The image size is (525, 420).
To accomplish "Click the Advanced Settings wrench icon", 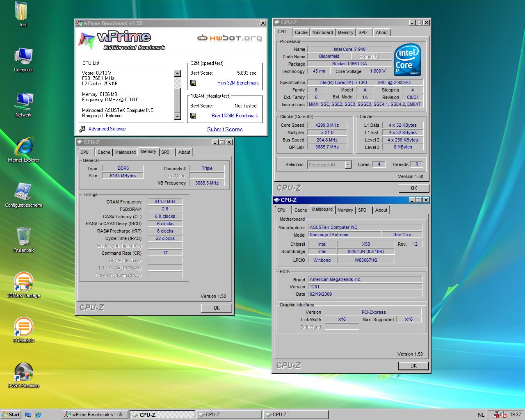I will click(82, 129).
